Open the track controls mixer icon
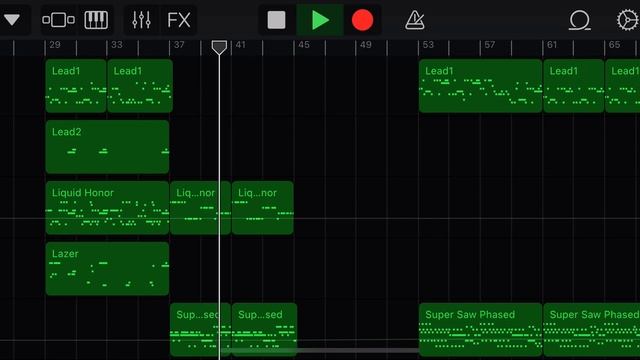The height and width of the screenshot is (360, 640). (141, 20)
